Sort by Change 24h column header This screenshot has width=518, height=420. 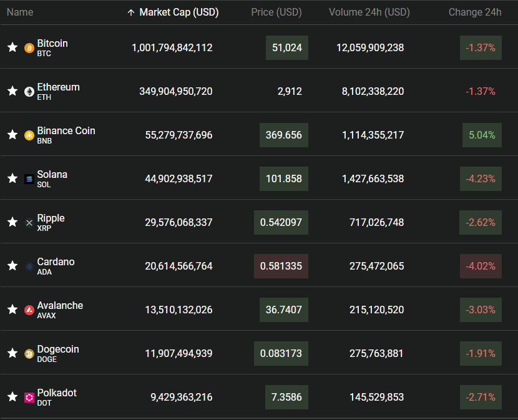(475, 12)
